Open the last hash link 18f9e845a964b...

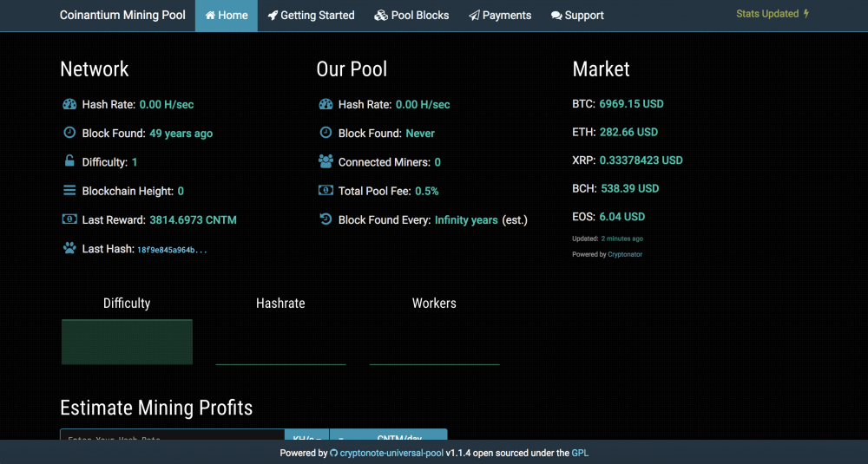(172, 250)
